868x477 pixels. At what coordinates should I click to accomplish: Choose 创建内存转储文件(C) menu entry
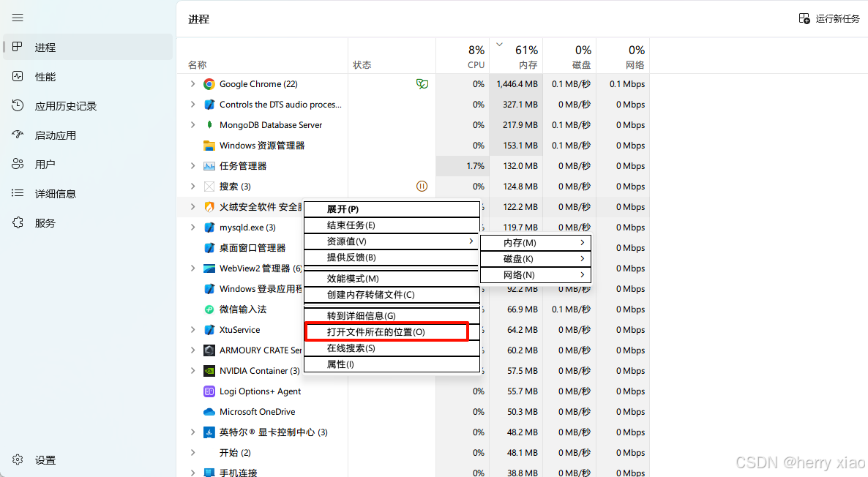pos(392,294)
